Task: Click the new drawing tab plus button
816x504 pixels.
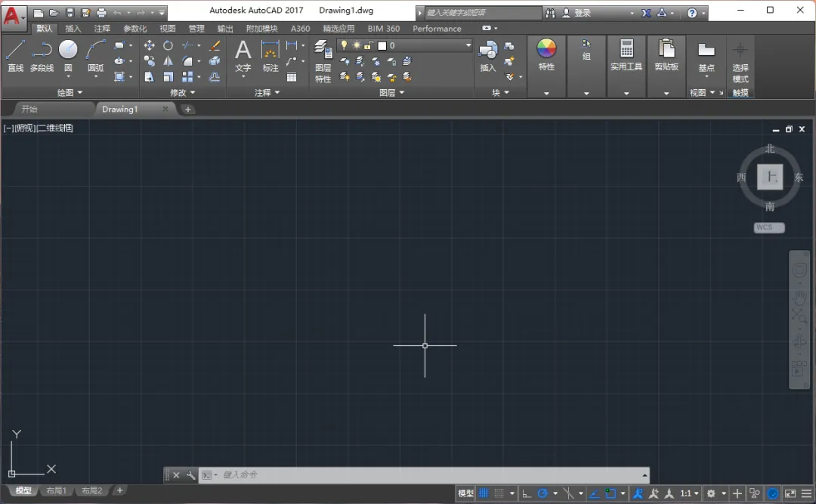Action: tap(188, 110)
